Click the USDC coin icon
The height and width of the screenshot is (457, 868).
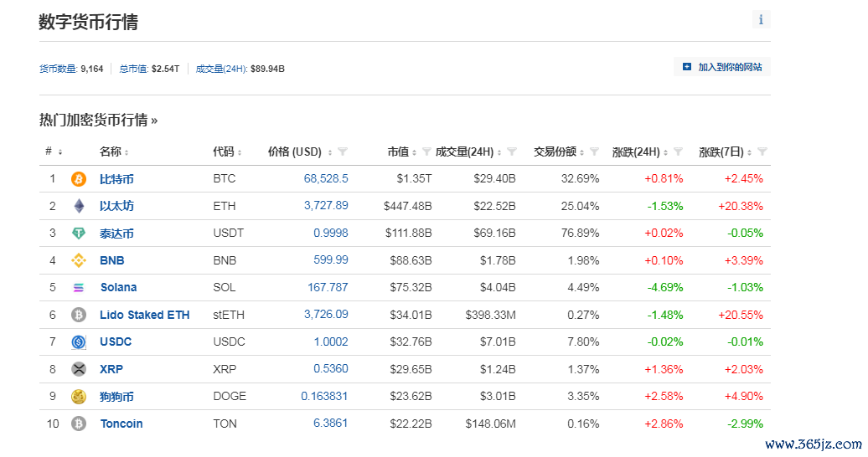79,342
